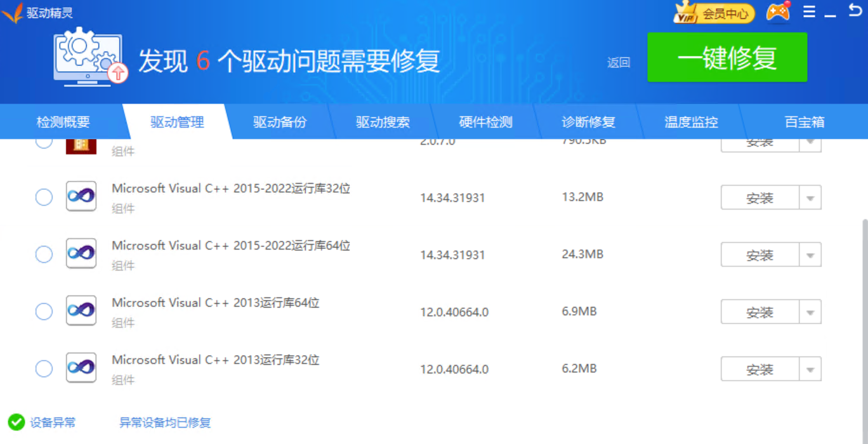Open the install dropdown for Visual C++ 2015-2022 32位
Screen dimensions: 868x444
tap(811, 197)
